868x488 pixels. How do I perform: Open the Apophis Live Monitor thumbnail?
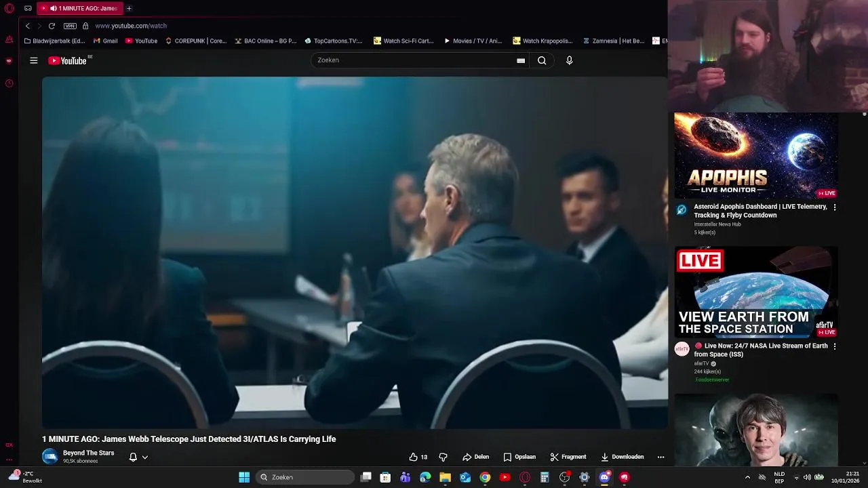point(756,156)
